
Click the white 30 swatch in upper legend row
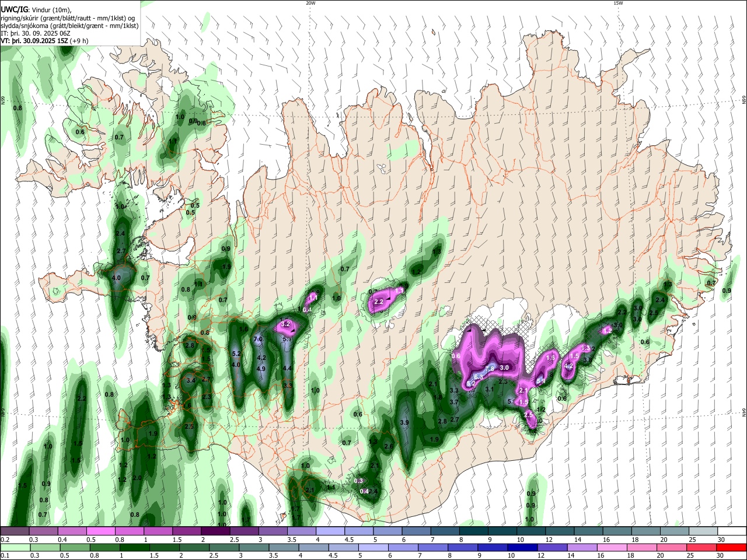[x=732, y=531]
